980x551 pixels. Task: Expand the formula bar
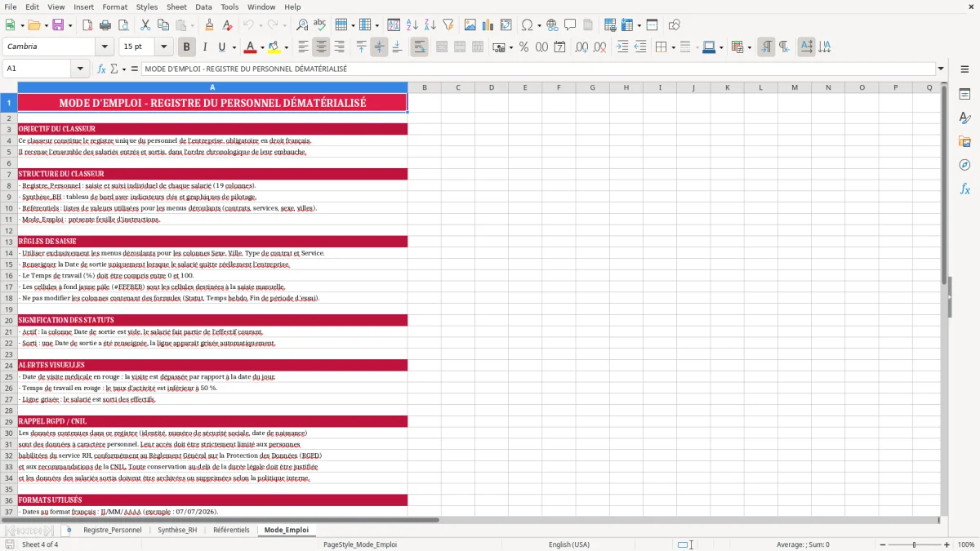coord(941,69)
